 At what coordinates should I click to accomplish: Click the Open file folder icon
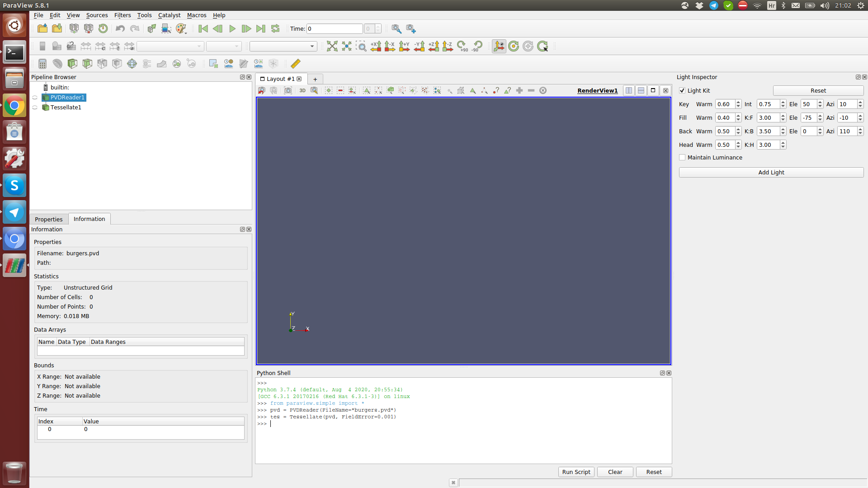(x=42, y=28)
